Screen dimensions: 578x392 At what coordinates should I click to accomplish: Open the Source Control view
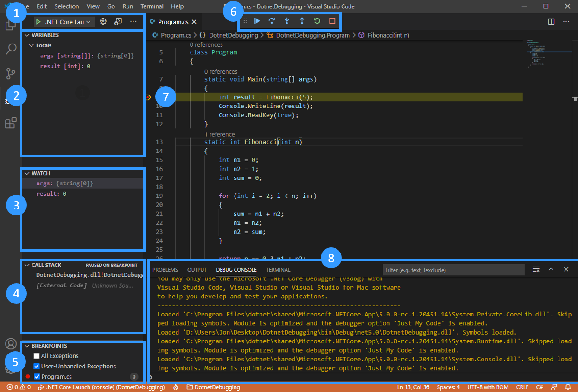click(x=11, y=73)
